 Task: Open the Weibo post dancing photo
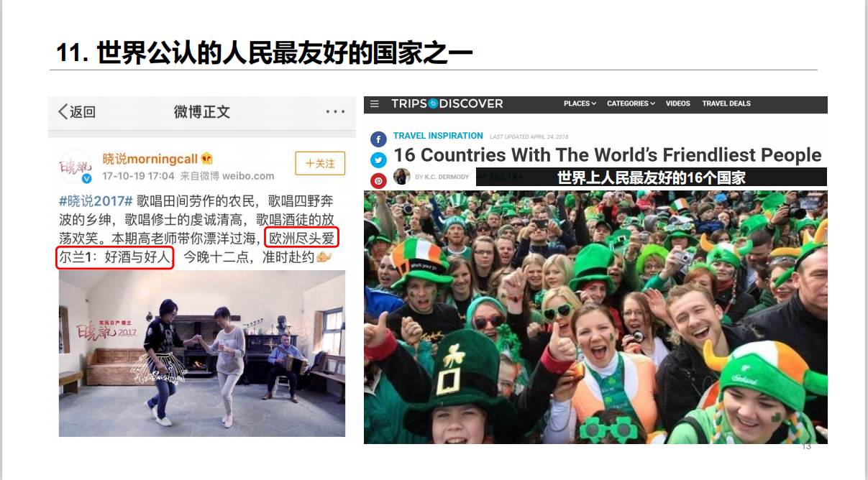(x=202, y=354)
